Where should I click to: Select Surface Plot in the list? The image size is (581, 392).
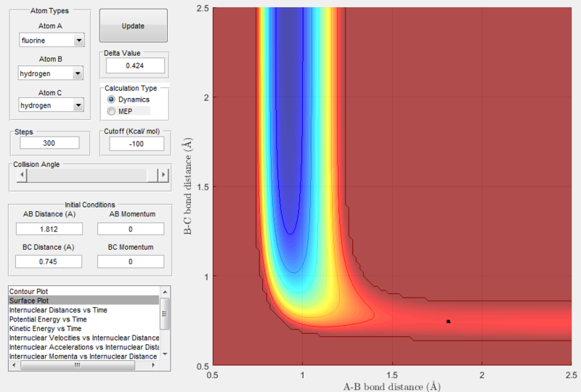[x=84, y=301]
